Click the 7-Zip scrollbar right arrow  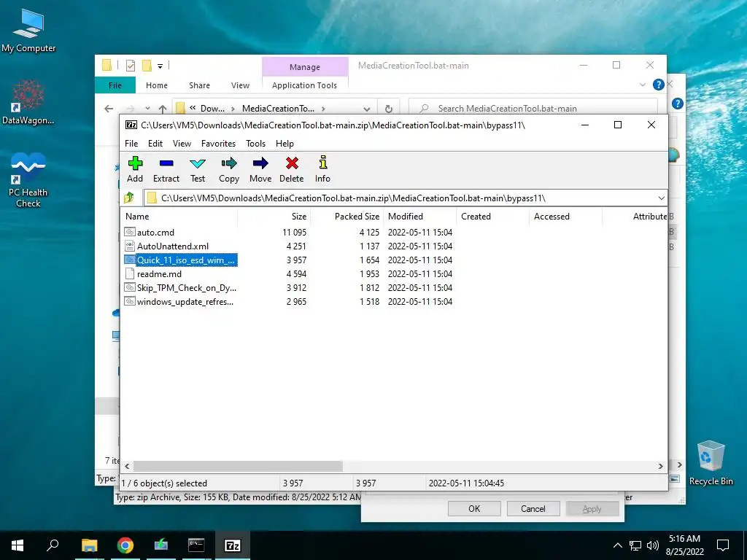pos(661,466)
